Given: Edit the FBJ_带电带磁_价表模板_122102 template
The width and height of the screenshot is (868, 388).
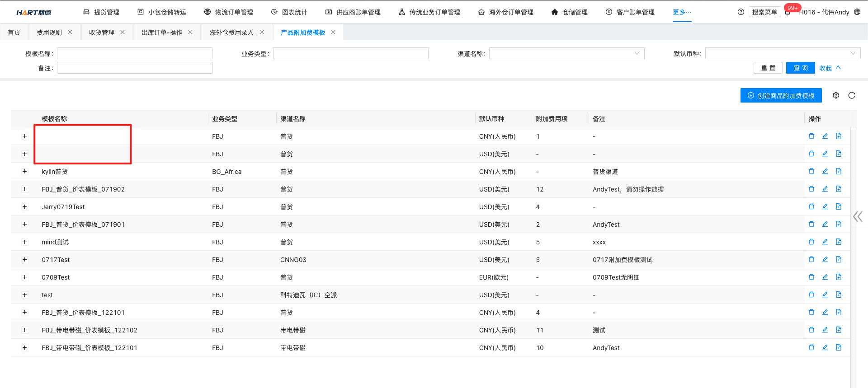Looking at the screenshot, I should pyautogui.click(x=825, y=330).
